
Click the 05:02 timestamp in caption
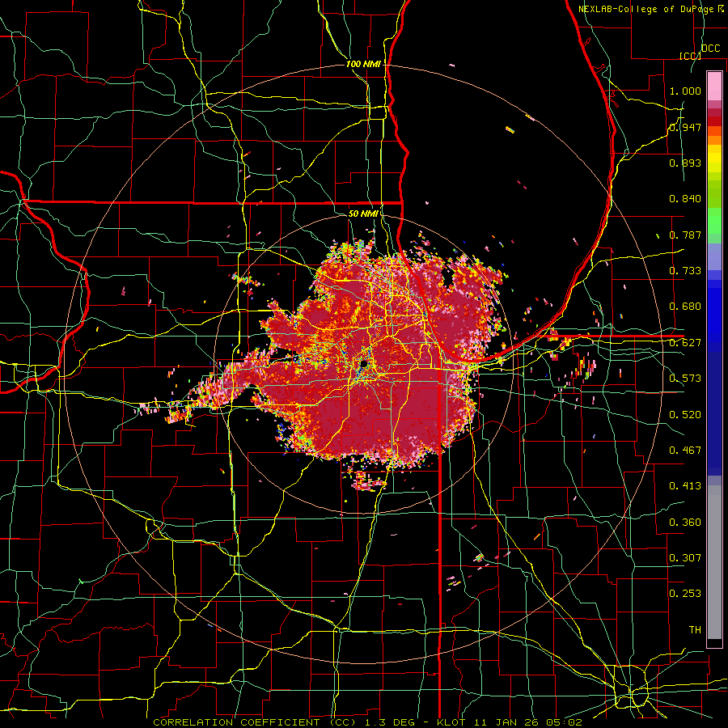(565, 722)
